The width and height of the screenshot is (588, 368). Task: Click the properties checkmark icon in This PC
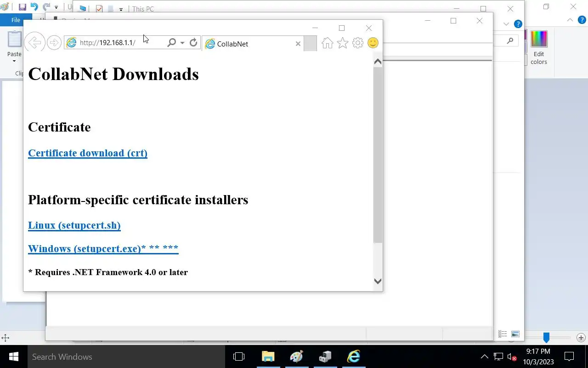(99, 9)
